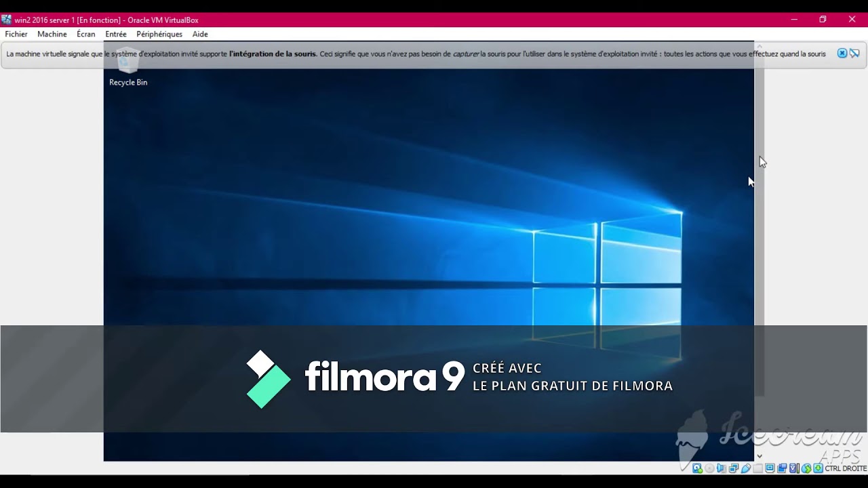Image resolution: width=868 pixels, height=488 pixels.
Task: Click the CTRL DROITE host key label
Action: [x=846, y=468]
